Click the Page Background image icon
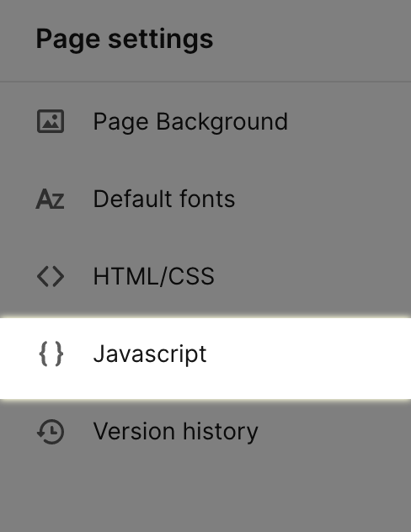 [x=51, y=121]
